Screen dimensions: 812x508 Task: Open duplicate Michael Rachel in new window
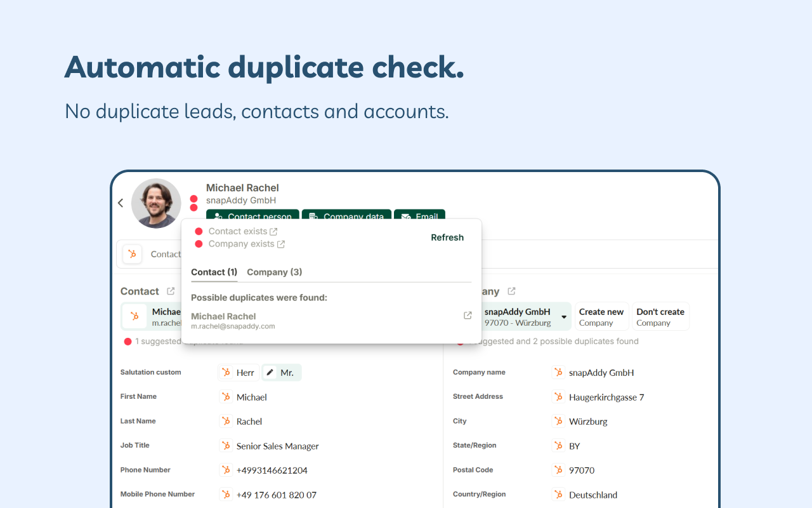pos(468,316)
